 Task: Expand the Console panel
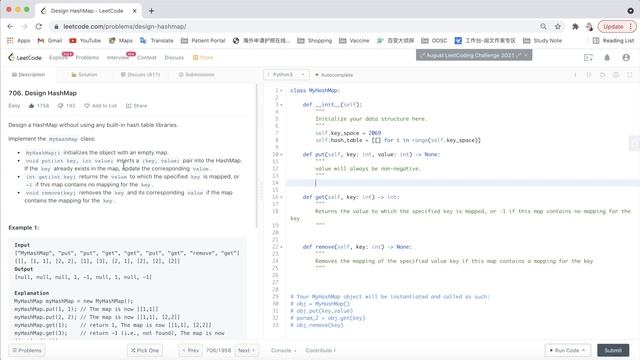(283, 351)
